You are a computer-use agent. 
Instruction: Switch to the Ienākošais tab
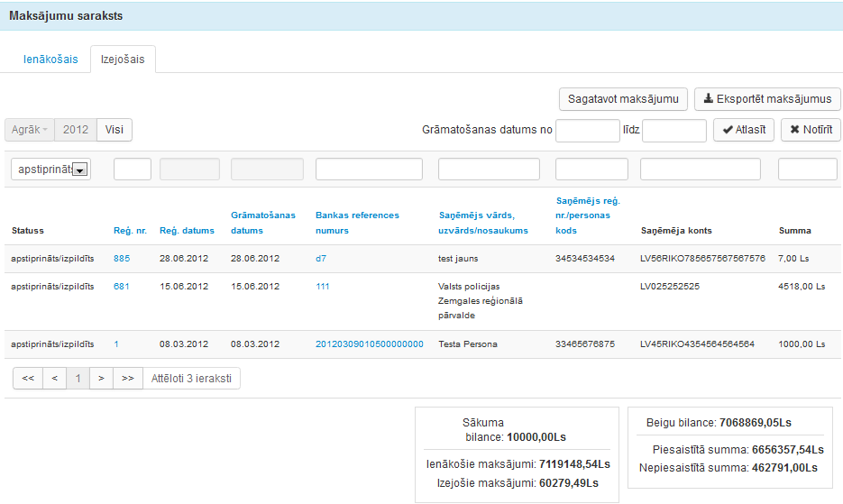(x=50, y=60)
